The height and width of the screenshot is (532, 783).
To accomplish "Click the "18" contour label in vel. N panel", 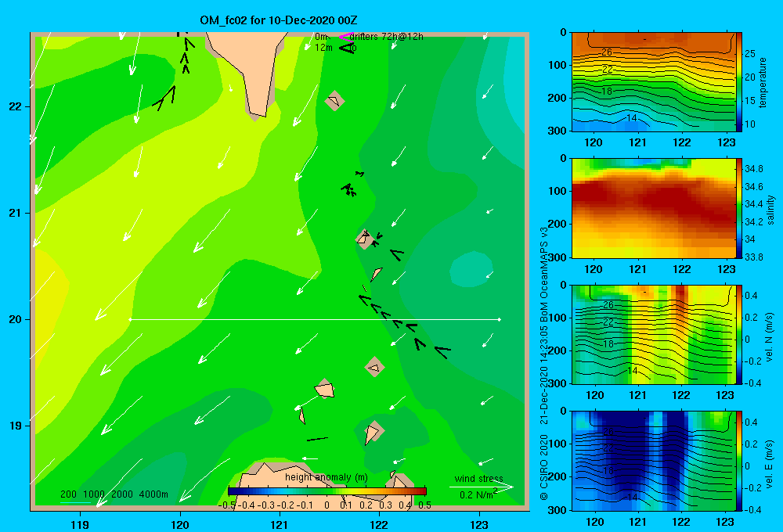I will (608, 344).
